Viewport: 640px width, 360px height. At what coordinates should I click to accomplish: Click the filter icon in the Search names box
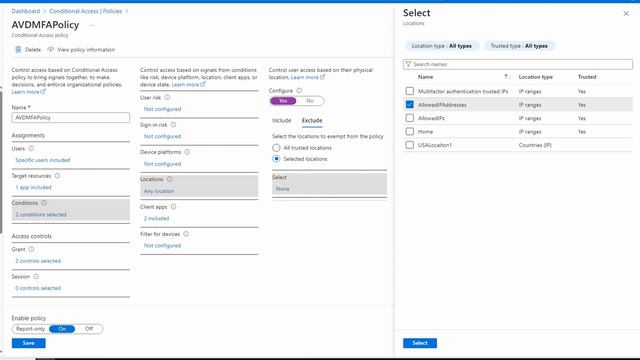[408, 64]
